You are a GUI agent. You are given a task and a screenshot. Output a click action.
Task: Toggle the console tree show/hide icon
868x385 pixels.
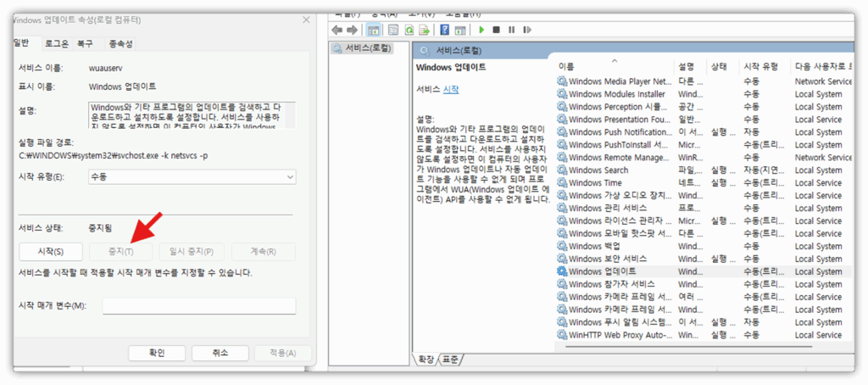click(374, 30)
